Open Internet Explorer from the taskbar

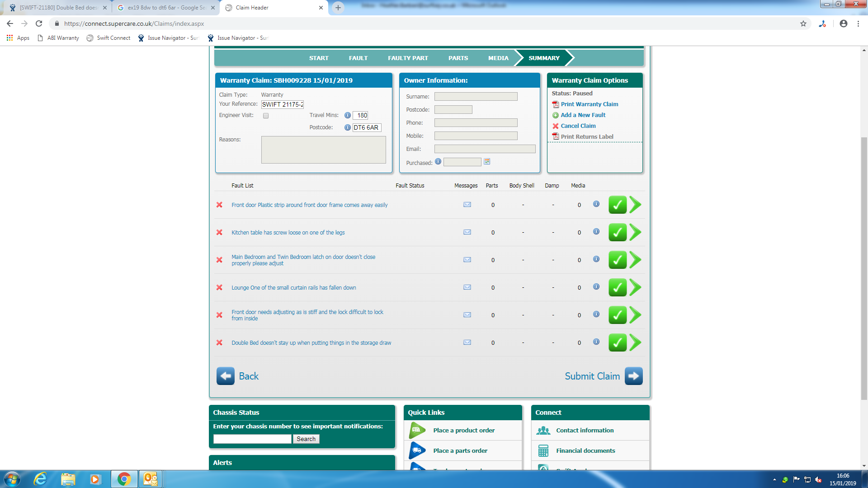click(40, 479)
